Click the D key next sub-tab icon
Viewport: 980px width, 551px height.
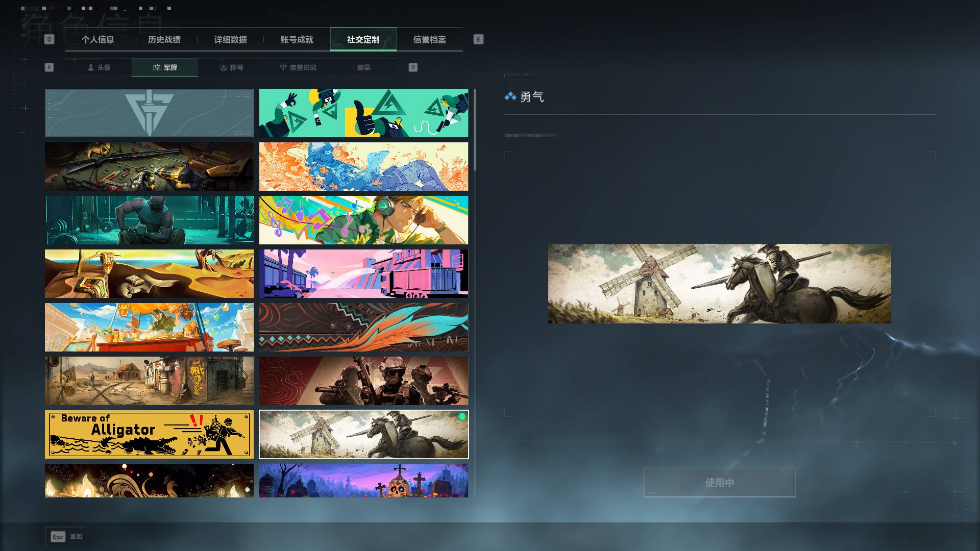tap(413, 67)
